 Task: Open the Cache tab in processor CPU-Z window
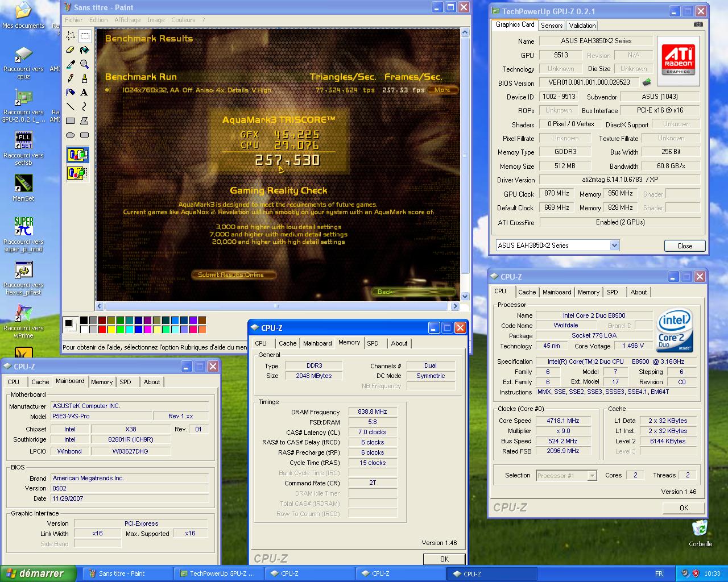coord(527,292)
